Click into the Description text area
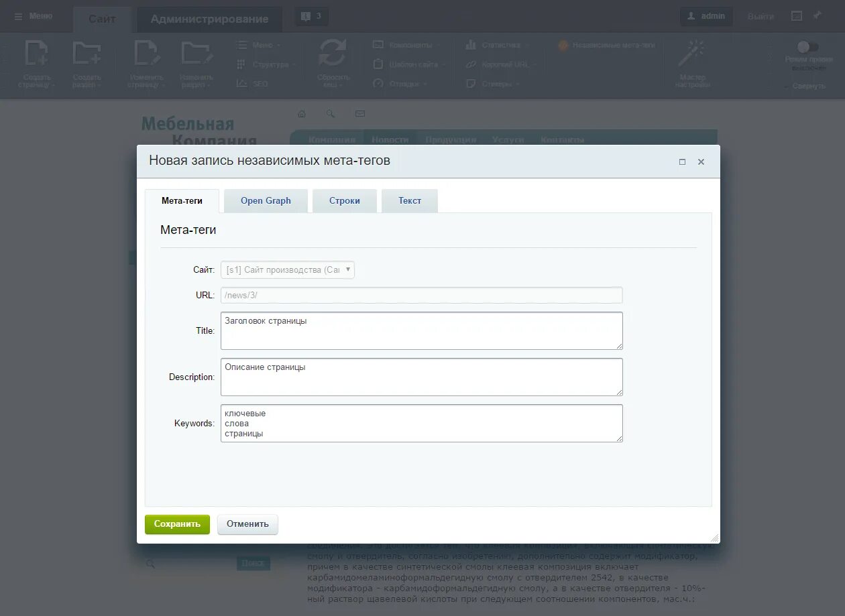 422,377
